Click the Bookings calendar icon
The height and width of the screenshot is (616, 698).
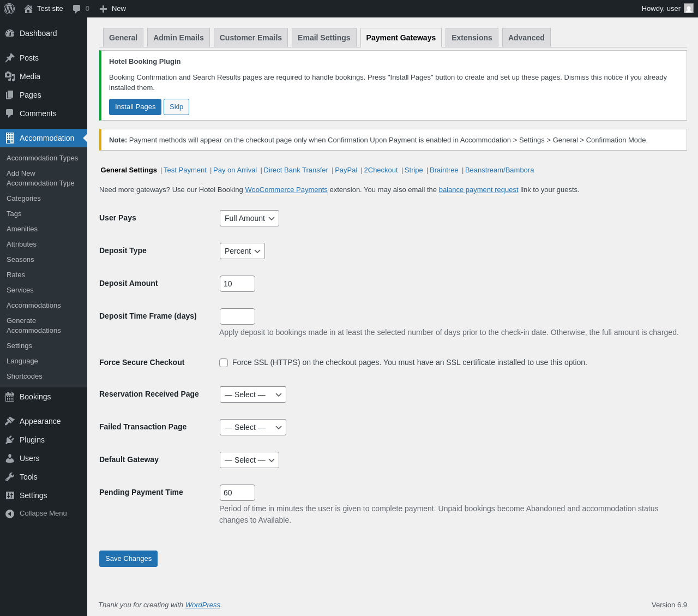10,397
